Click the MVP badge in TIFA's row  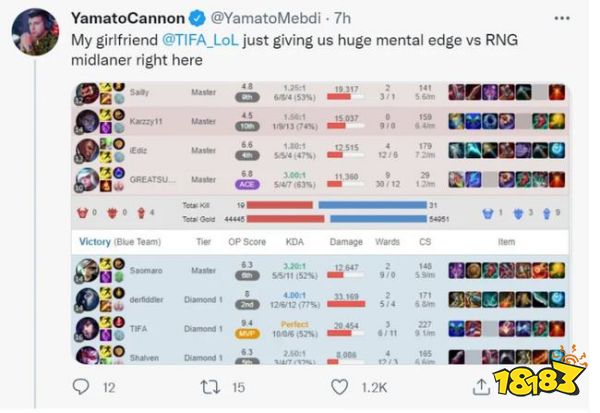point(247,334)
